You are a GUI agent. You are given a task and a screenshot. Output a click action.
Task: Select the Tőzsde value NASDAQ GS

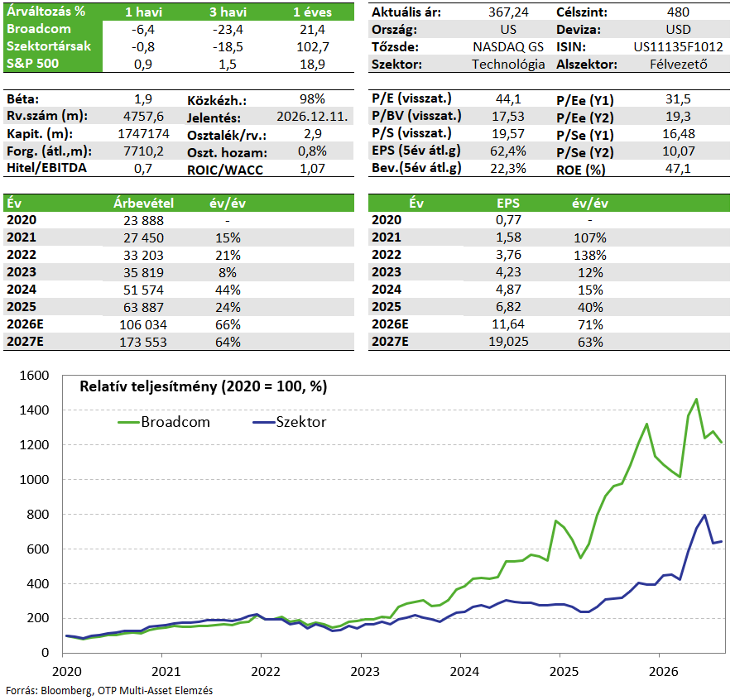pyautogui.click(x=508, y=47)
